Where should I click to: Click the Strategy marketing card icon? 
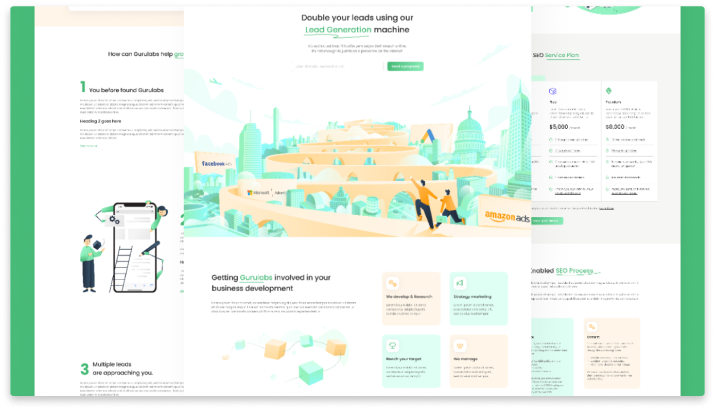coord(462,283)
